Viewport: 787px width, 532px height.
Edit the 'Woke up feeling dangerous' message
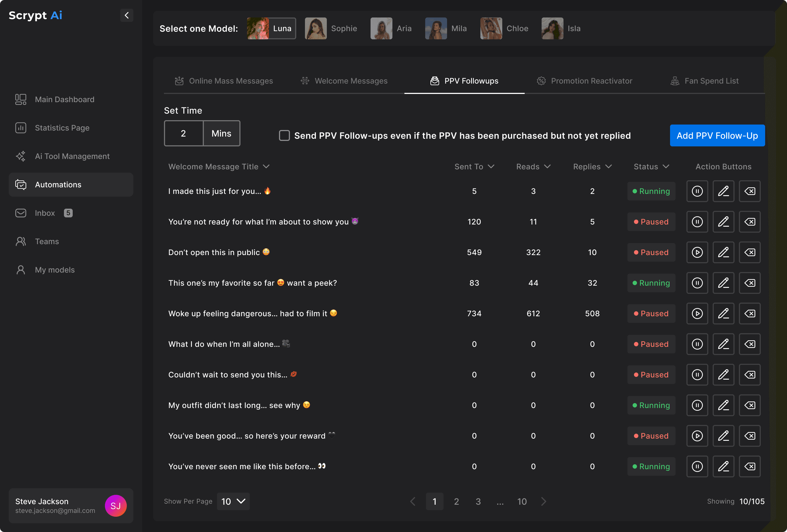723,314
